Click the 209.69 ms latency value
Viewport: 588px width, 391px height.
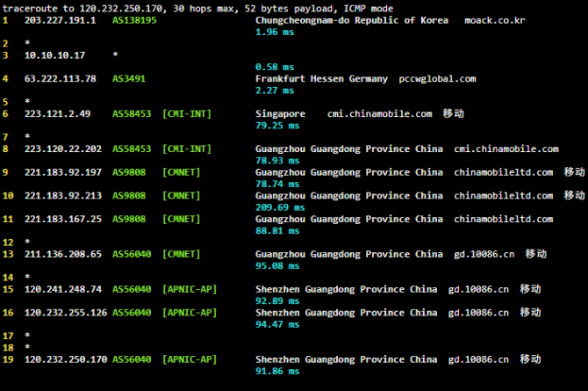click(x=275, y=207)
